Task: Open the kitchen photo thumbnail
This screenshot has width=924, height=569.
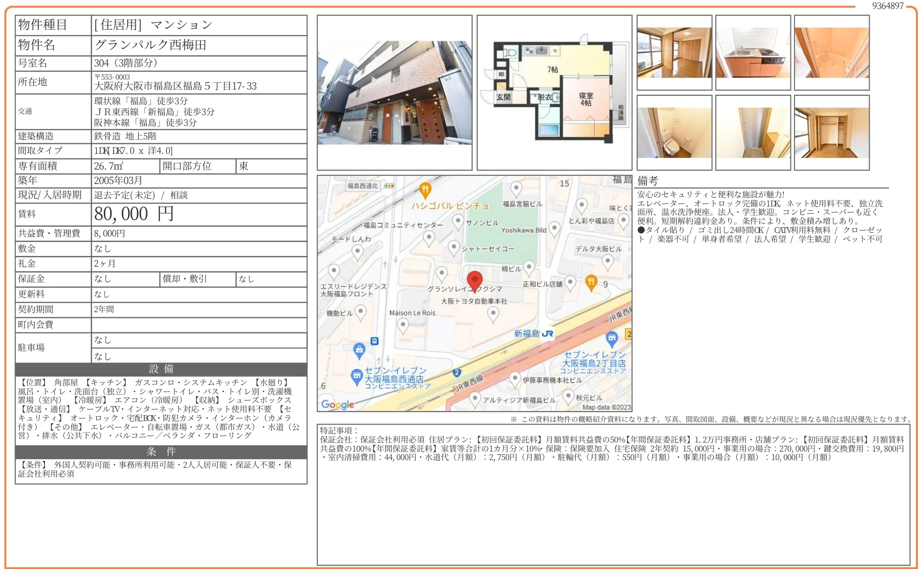Action: pos(753,53)
